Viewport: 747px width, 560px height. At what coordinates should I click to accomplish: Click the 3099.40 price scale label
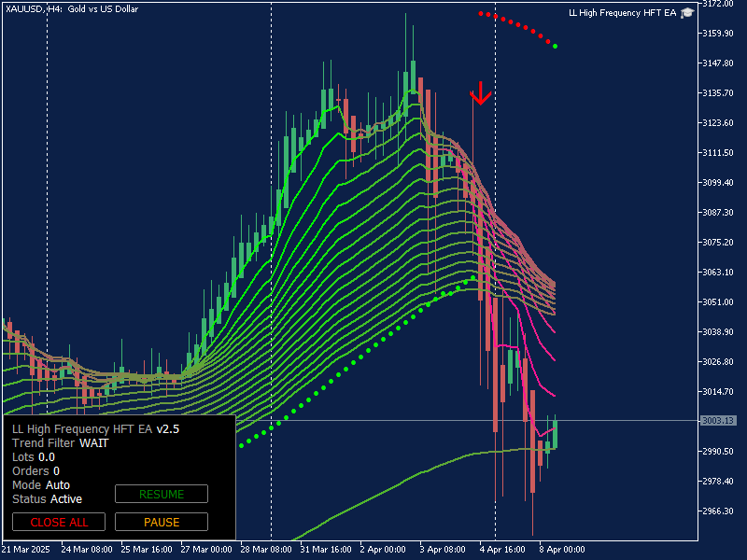coord(718,182)
